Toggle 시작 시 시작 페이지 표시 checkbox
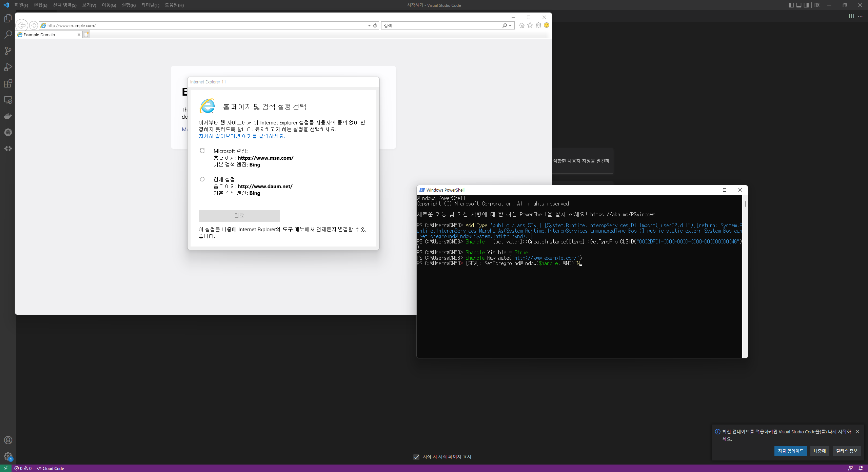The image size is (868, 472). [x=416, y=457]
